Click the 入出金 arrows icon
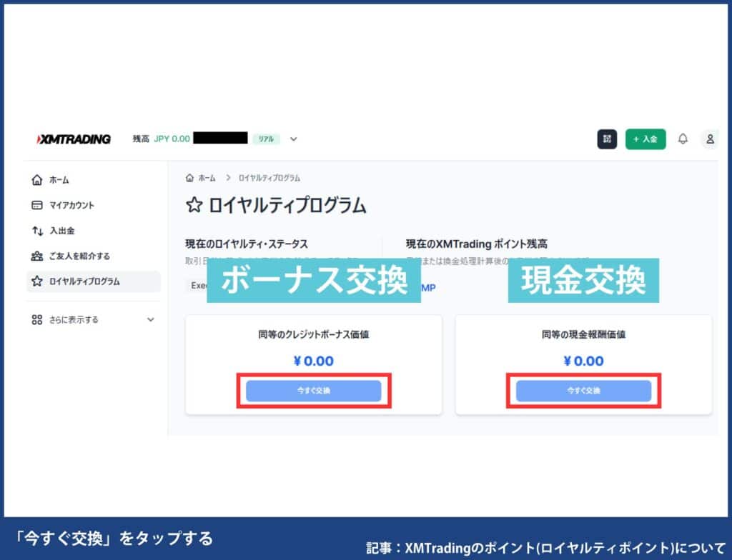732x560 pixels. coord(37,231)
